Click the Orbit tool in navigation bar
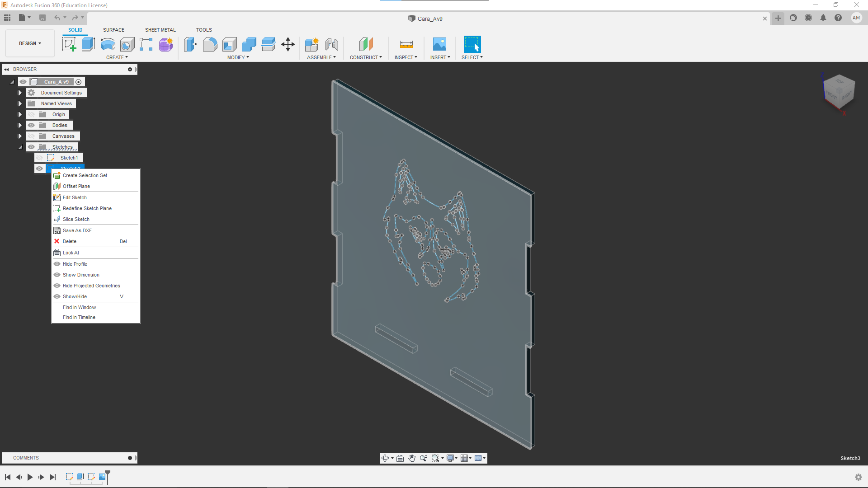Viewport: 868px width, 488px height. click(385, 458)
